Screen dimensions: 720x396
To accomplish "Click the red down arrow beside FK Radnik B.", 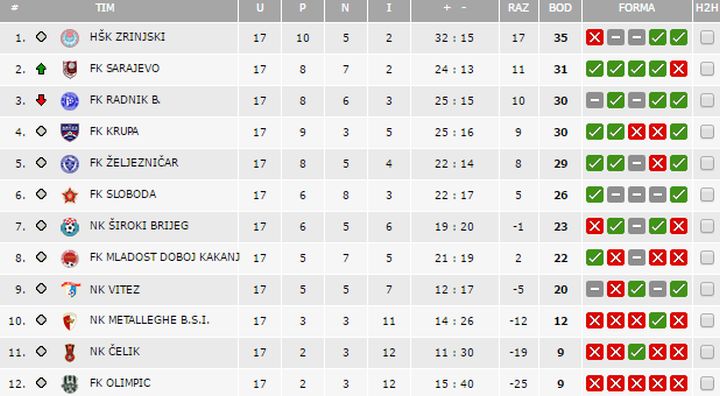I will pos(41,100).
